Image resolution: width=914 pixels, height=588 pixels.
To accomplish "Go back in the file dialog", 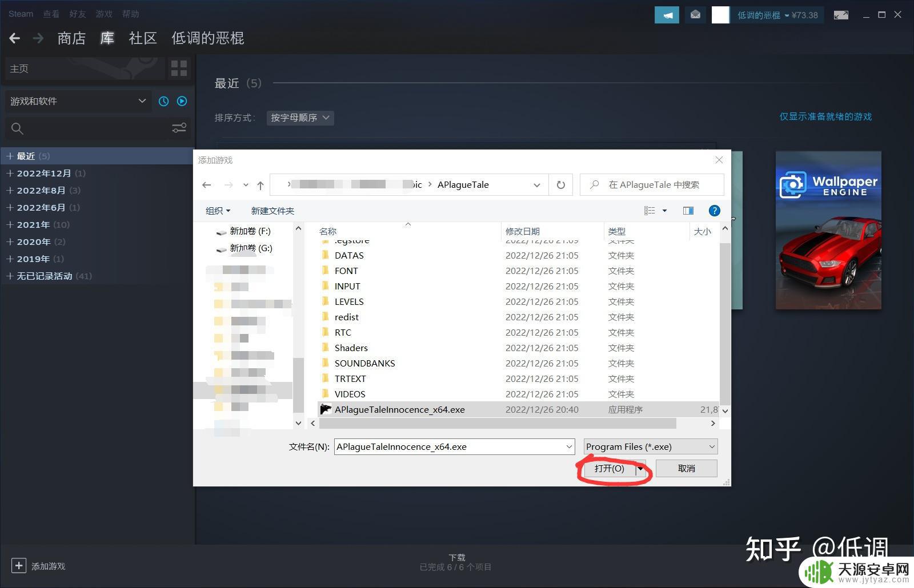I will 207,185.
